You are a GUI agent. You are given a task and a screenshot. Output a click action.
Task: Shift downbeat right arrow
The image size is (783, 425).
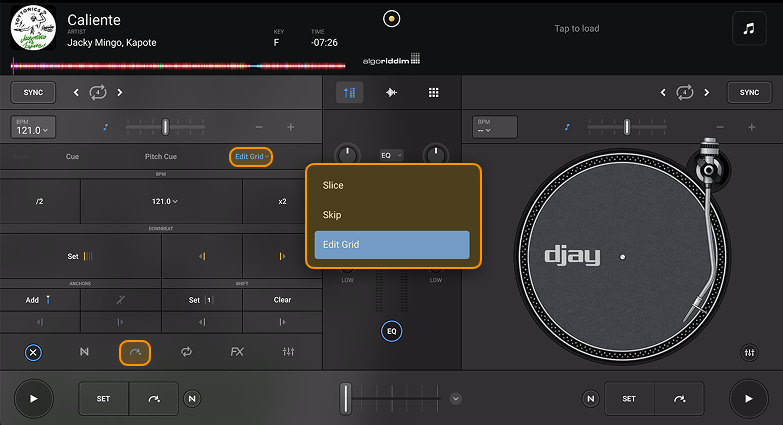283,256
